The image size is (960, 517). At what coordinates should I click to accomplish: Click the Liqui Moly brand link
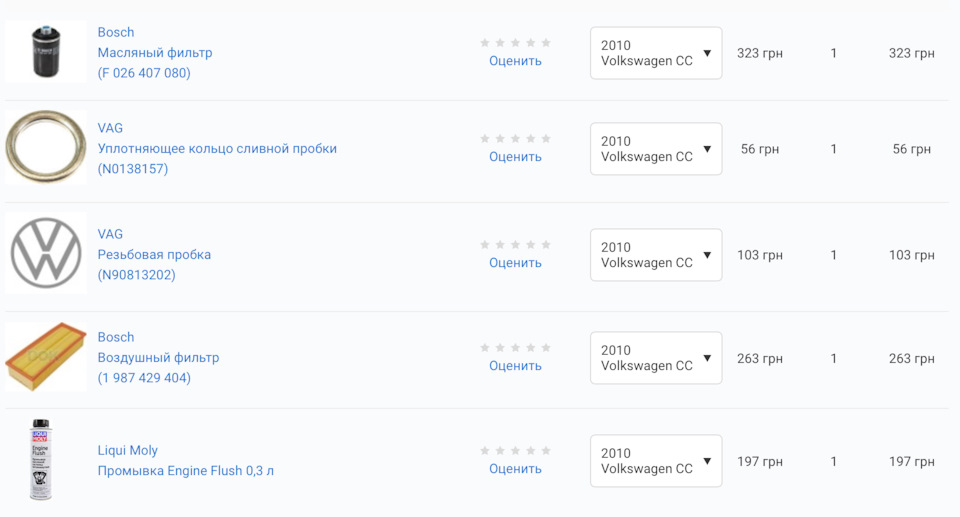pos(127,450)
